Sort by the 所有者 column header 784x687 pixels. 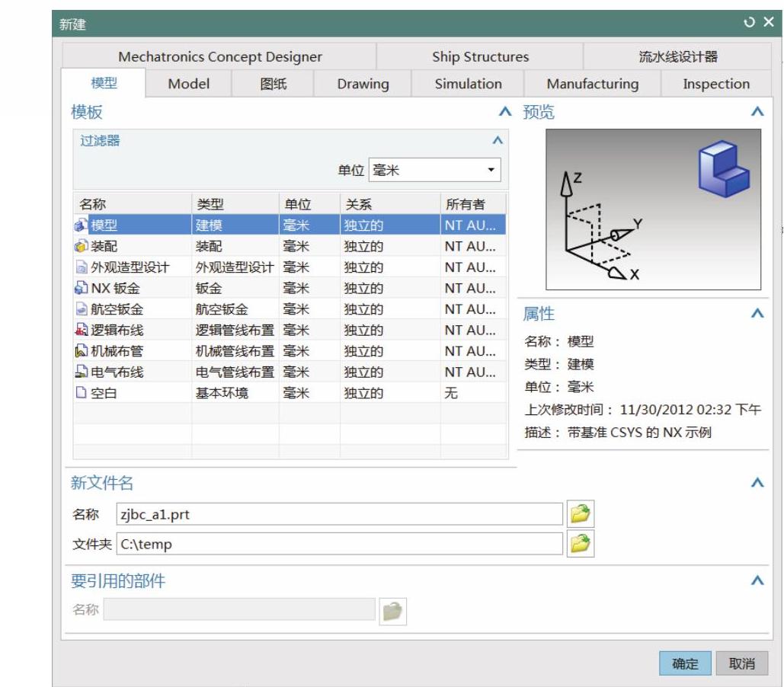tap(473, 204)
